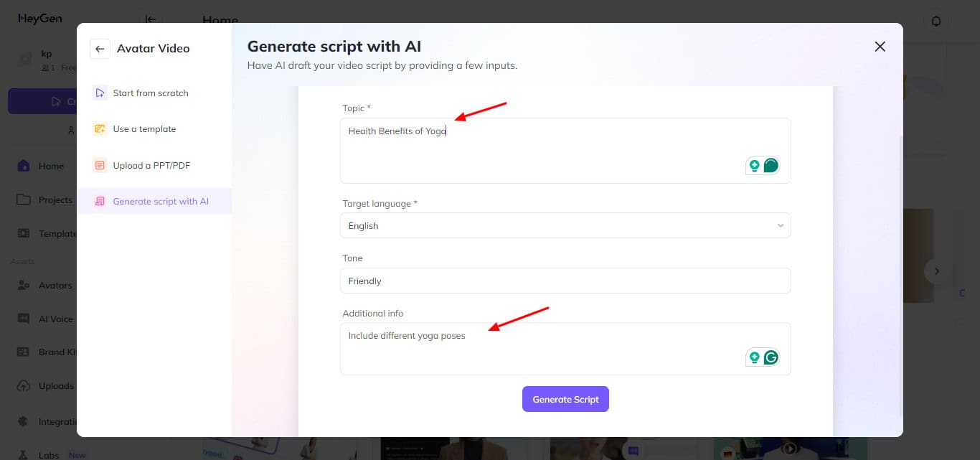Select Generate script with AI option
The width and height of the screenshot is (980, 460).
[160, 202]
